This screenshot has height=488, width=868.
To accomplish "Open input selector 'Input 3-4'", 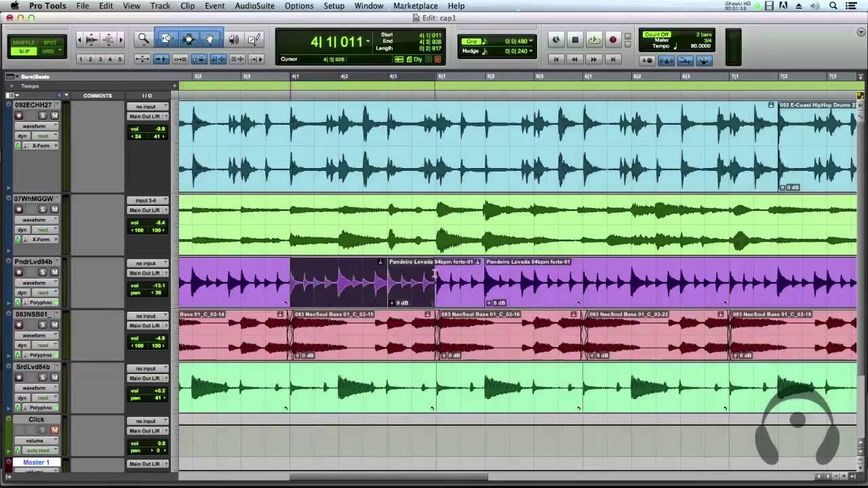I will [147, 200].
